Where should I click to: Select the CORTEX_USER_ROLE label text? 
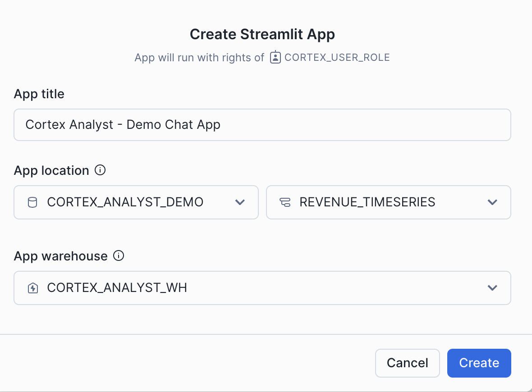click(x=337, y=57)
